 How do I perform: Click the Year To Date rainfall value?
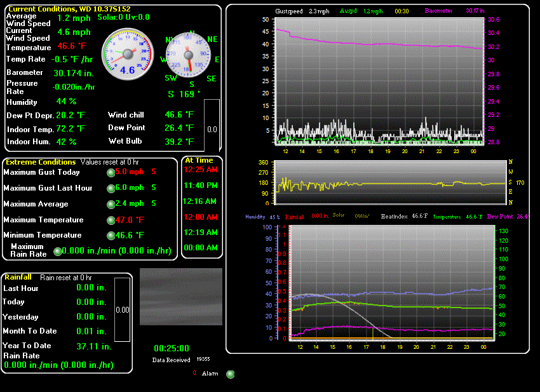point(94,346)
